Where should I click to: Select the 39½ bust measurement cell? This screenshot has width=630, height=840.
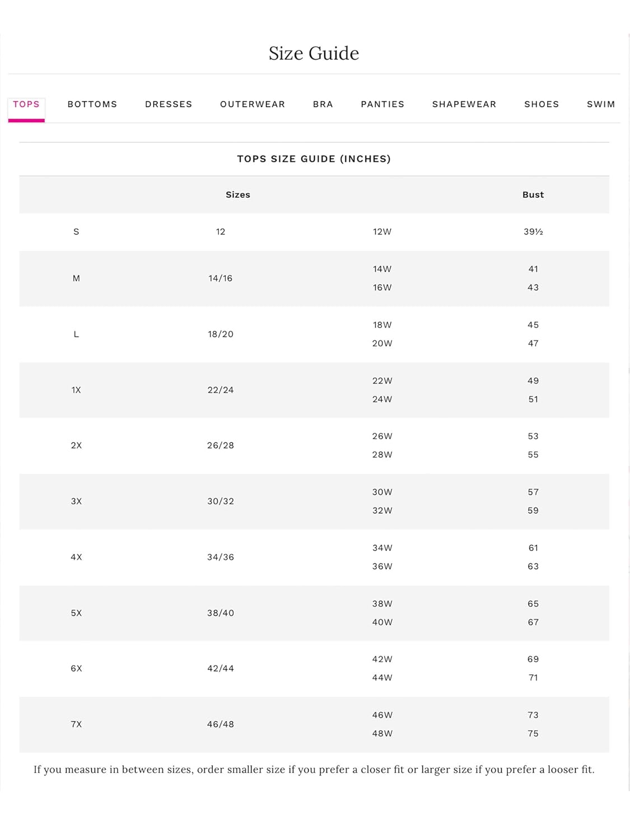click(x=533, y=232)
